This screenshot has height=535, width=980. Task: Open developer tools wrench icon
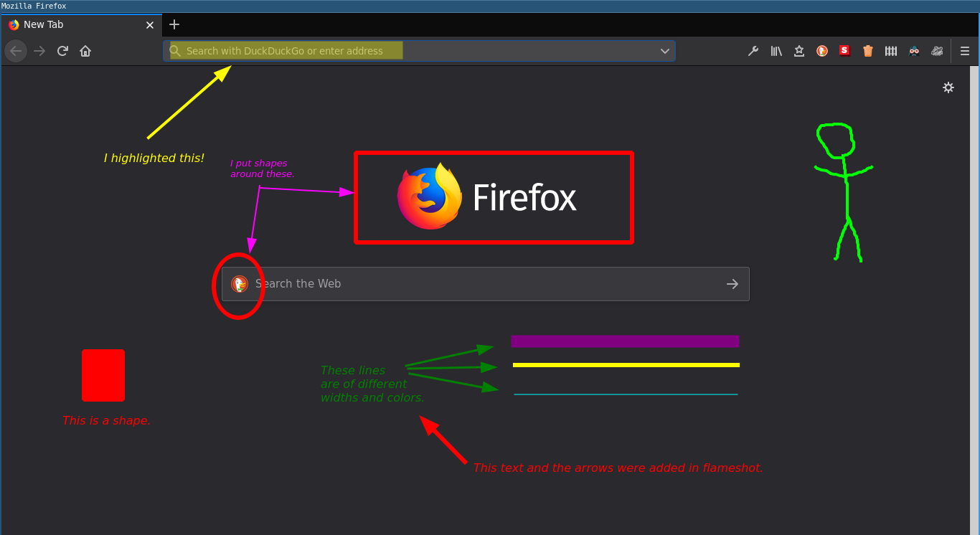pyautogui.click(x=753, y=51)
